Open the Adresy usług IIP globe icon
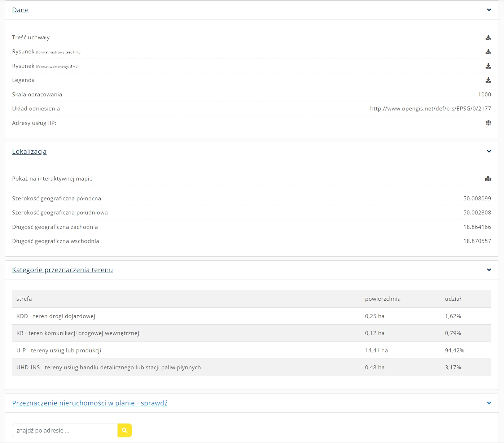The width and height of the screenshot is (504, 443). [x=488, y=123]
